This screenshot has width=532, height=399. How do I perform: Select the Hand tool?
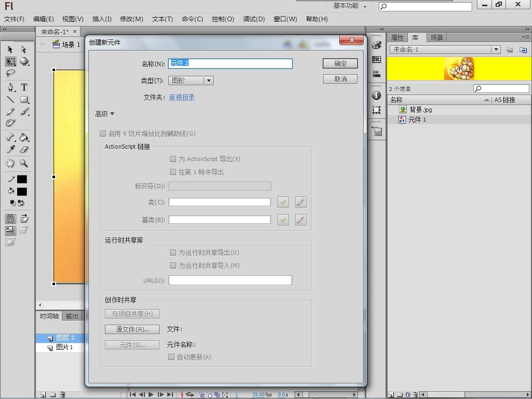coord(10,163)
